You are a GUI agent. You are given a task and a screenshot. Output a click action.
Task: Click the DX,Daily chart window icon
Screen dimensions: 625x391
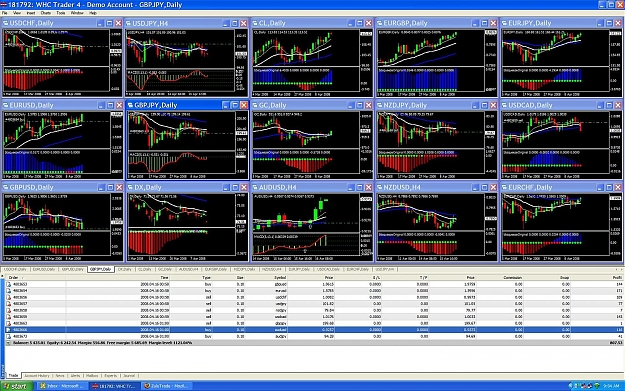click(x=130, y=187)
